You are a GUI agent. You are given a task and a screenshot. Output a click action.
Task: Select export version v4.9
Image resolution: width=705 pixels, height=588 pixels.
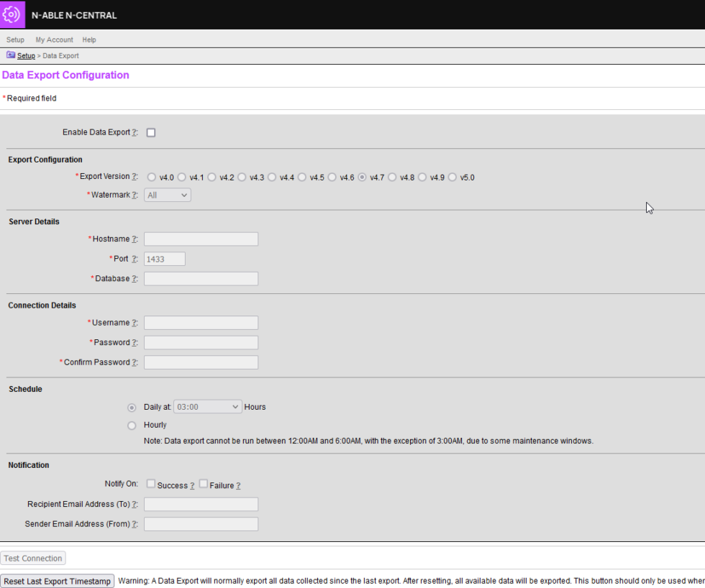coord(422,178)
